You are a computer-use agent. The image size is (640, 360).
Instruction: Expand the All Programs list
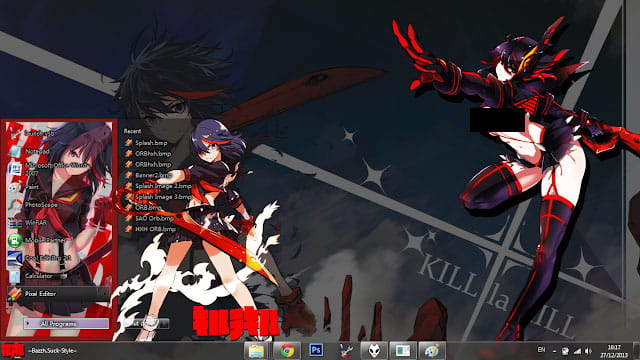click(x=66, y=324)
